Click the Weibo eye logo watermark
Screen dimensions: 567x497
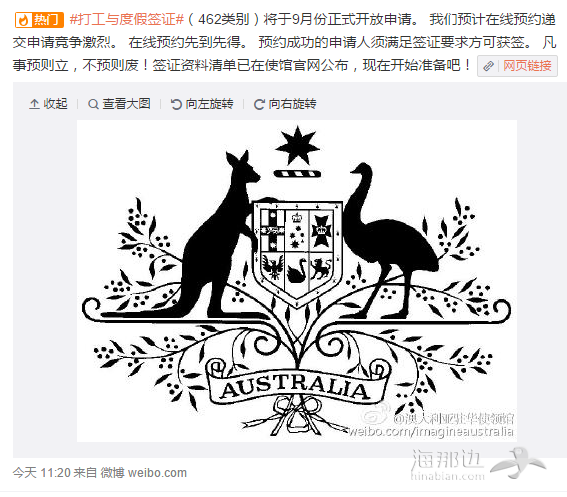coord(376,415)
